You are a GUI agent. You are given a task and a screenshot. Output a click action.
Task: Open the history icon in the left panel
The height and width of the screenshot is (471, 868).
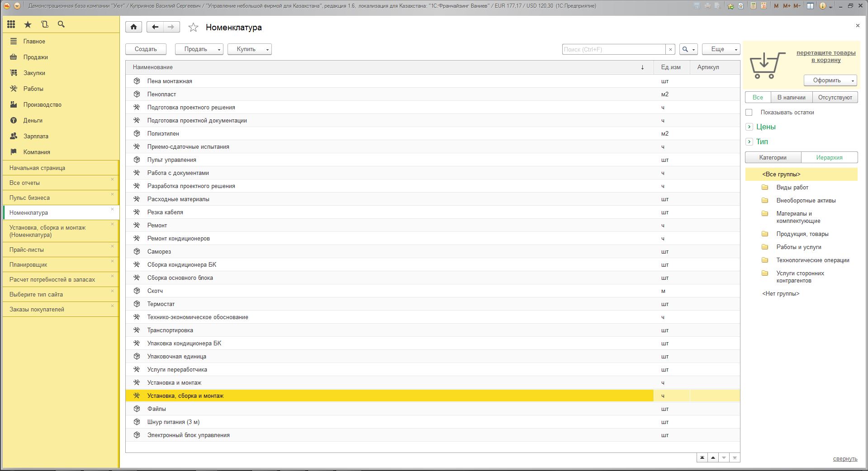tap(44, 24)
